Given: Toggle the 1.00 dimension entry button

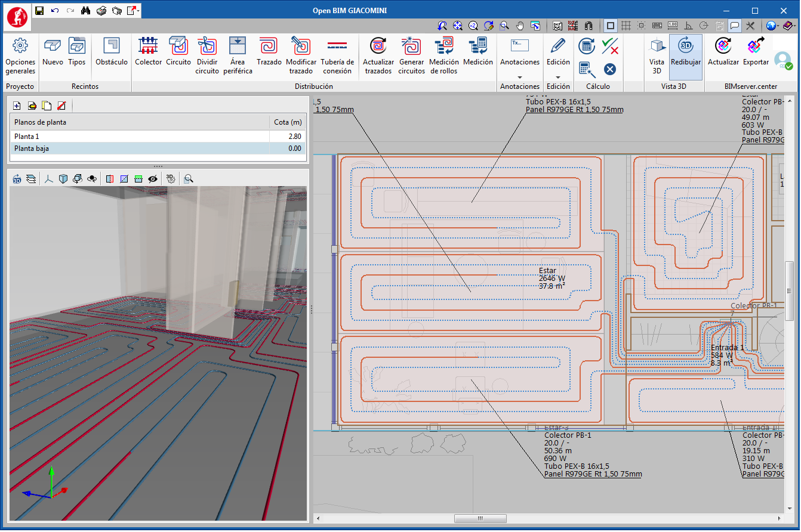Looking at the screenshot, I should coord(673,26).
